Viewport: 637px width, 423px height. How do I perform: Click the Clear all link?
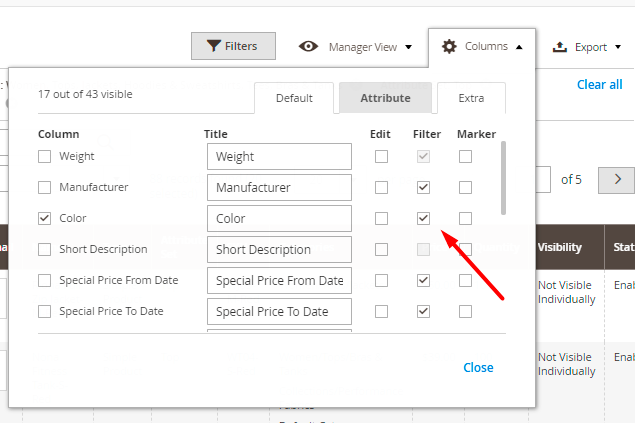tap(599, 84)
